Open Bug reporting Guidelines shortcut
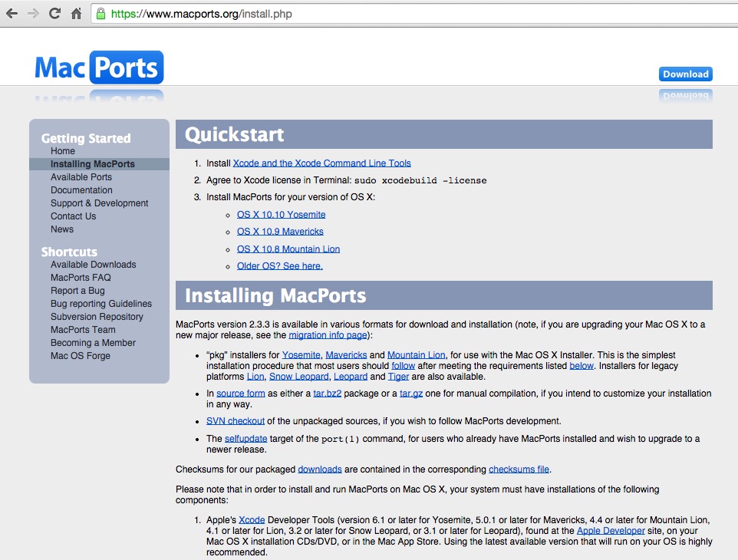This screenshot has width=738, height=560. pos(101,304)
